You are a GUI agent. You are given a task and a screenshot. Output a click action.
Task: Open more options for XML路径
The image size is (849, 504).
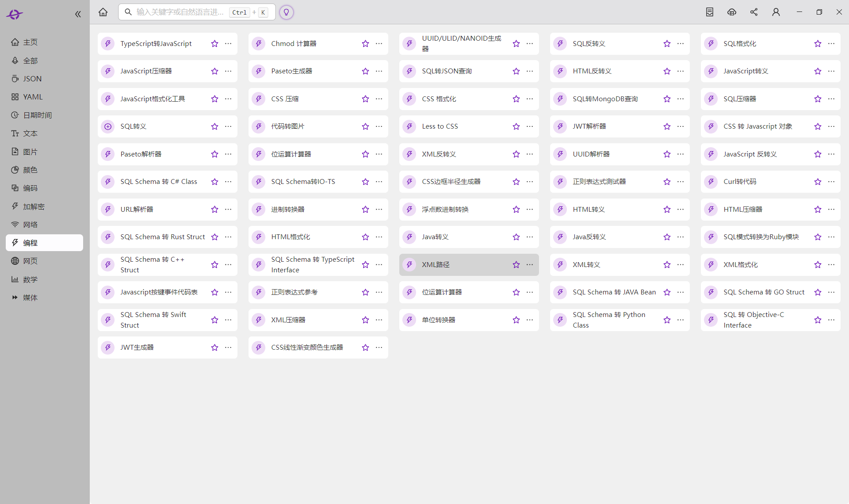pyautogui.click(x=530, y=265)
